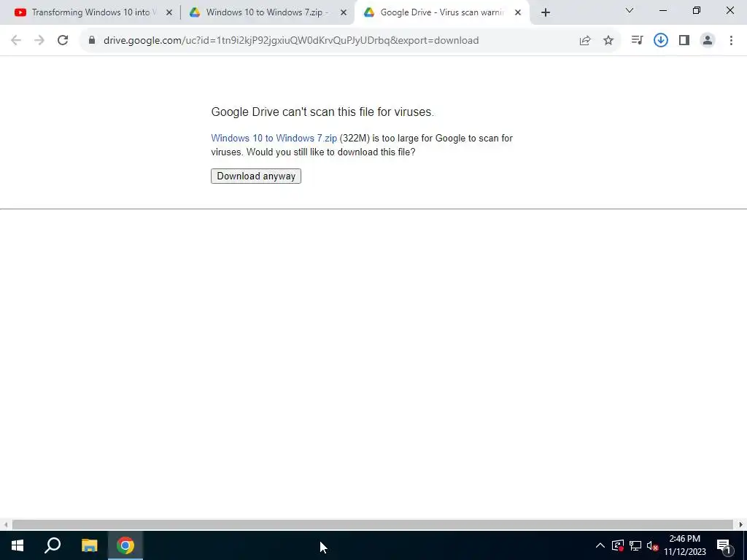Click the Chrome taskbar icon
The width and height of the screenshot is (747, 560).
click(125, 545)
